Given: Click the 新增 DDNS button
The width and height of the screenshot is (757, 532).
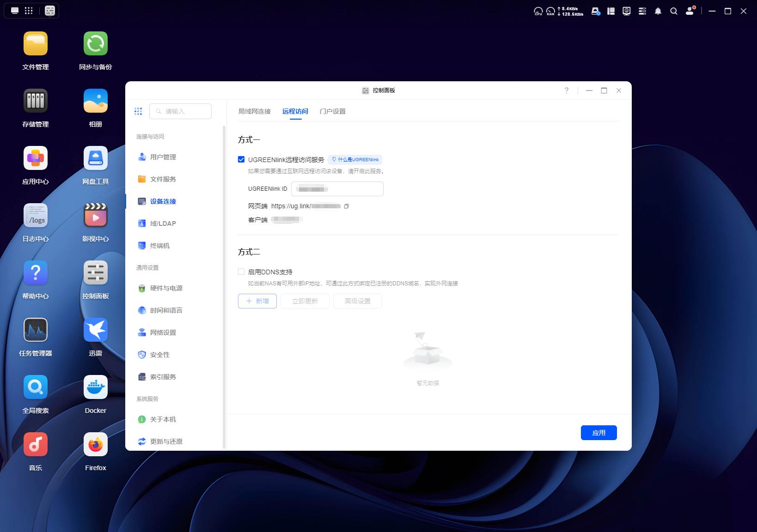Looking at the screenshot, I should (x=257, y=301).
